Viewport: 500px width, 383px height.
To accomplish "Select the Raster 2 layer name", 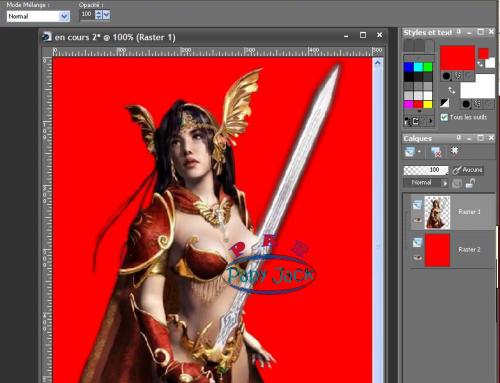I will pos(469,249).
